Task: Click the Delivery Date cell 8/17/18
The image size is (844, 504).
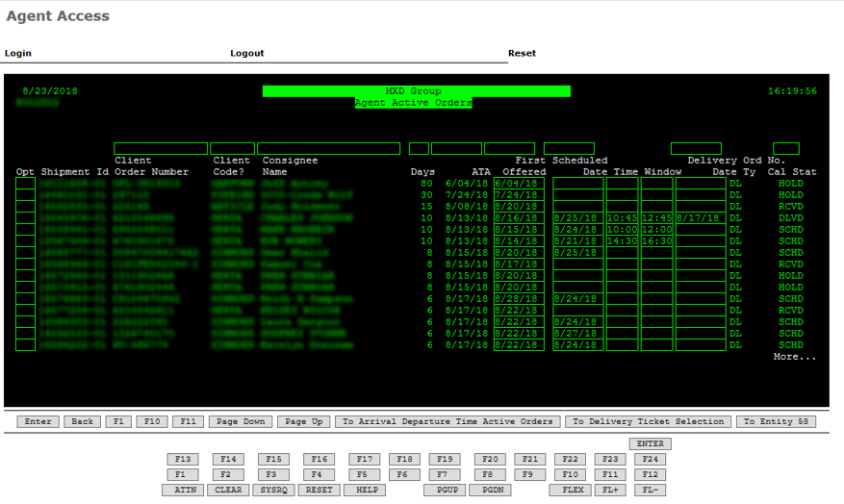Action: pyautogui.click(x=701, y=217)
